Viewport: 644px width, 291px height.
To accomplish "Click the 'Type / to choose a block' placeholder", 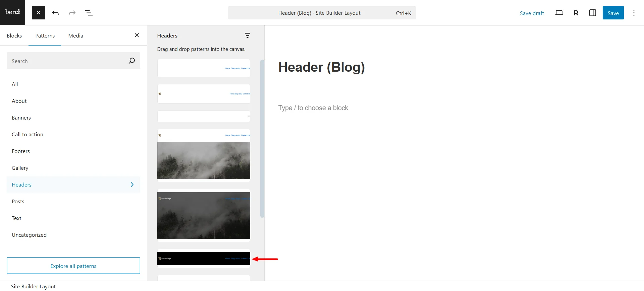I will (x=313, y=108).
